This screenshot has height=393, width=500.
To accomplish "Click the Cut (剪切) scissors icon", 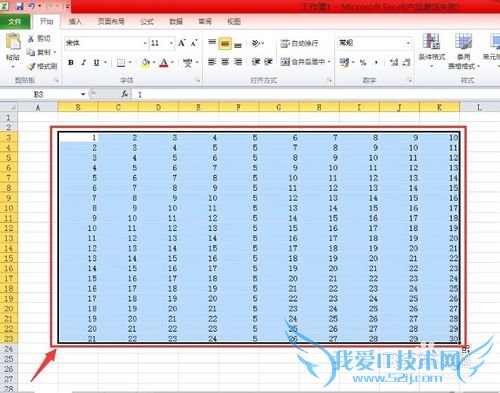I will (x=31, y=39).
